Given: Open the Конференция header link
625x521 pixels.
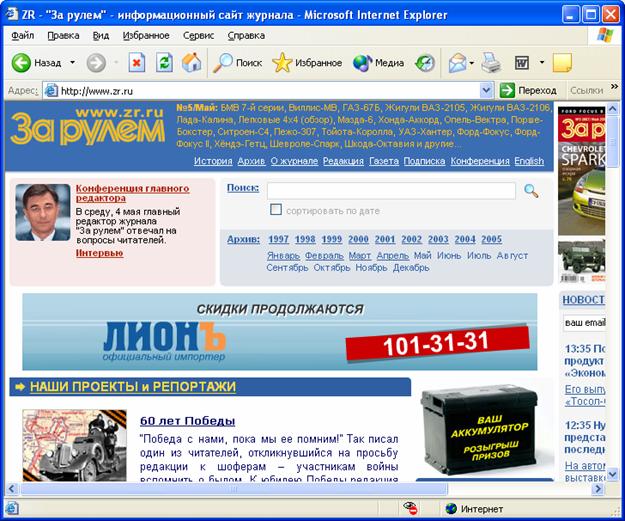Looking at the screenshot, I should coord(480,161).
